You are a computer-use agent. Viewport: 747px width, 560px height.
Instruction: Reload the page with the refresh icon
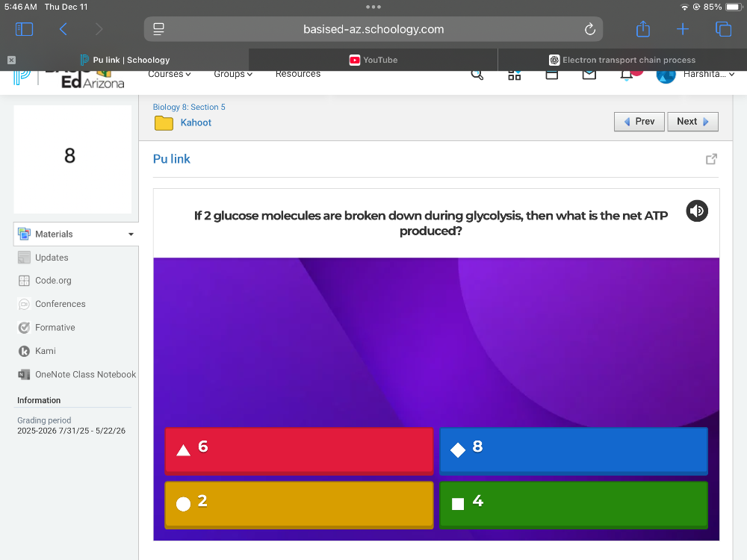coord(590,29)
